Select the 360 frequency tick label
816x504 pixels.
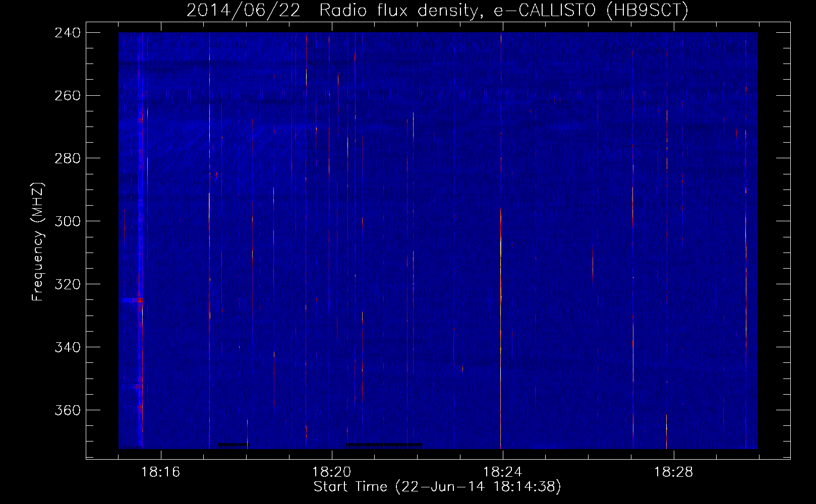68,411
